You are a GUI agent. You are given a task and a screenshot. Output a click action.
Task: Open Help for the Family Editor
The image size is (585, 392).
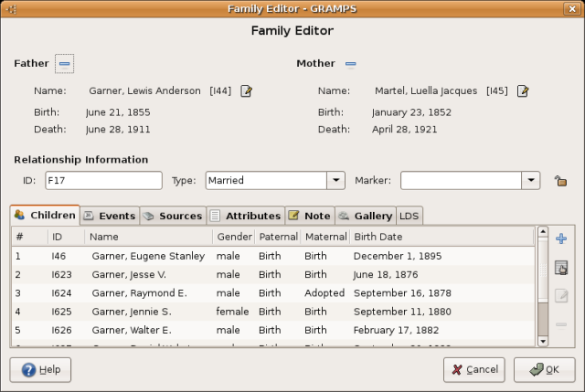coord(40,370)
